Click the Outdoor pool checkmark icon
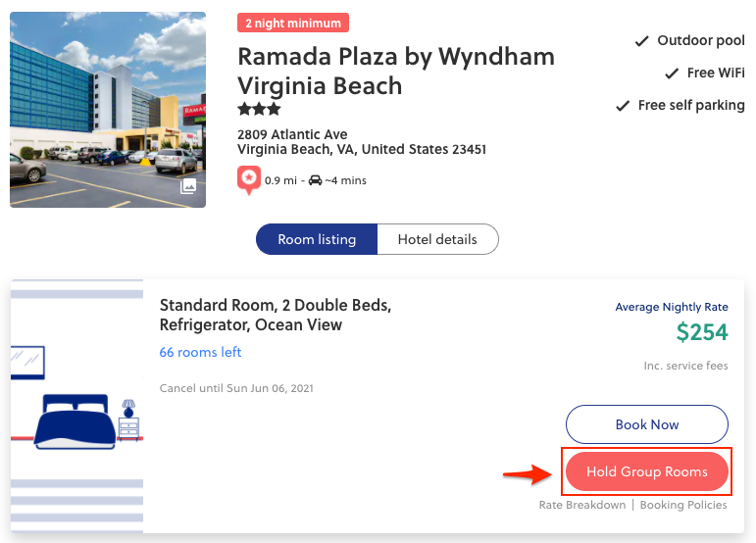756x543 pixels. [x=642, y=41]
